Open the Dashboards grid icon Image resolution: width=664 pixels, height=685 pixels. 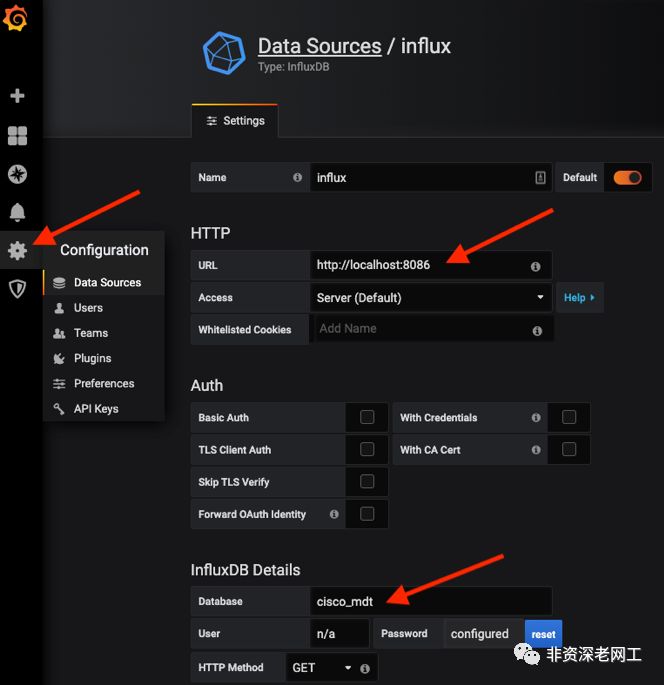tap(17, 135)
